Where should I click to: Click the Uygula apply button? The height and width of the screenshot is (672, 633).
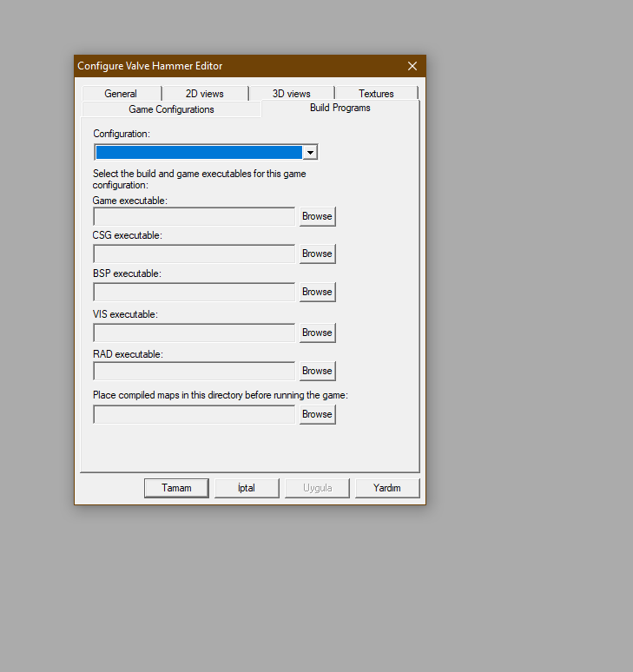[x=317, y=488]
